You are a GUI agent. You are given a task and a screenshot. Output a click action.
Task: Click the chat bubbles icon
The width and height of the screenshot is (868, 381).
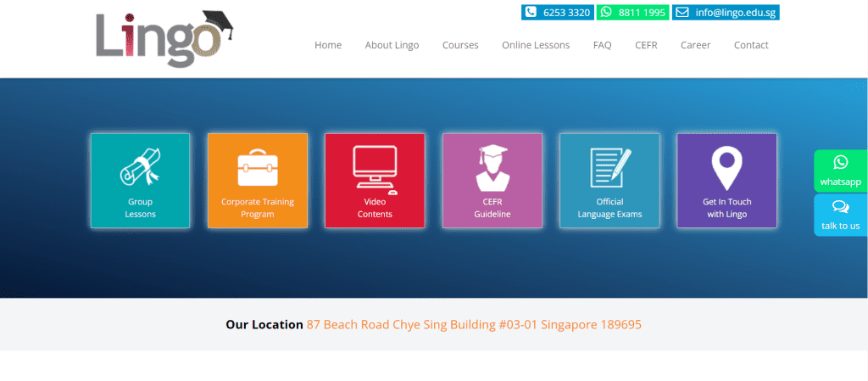pyautogui.click(x=840, y=207)
